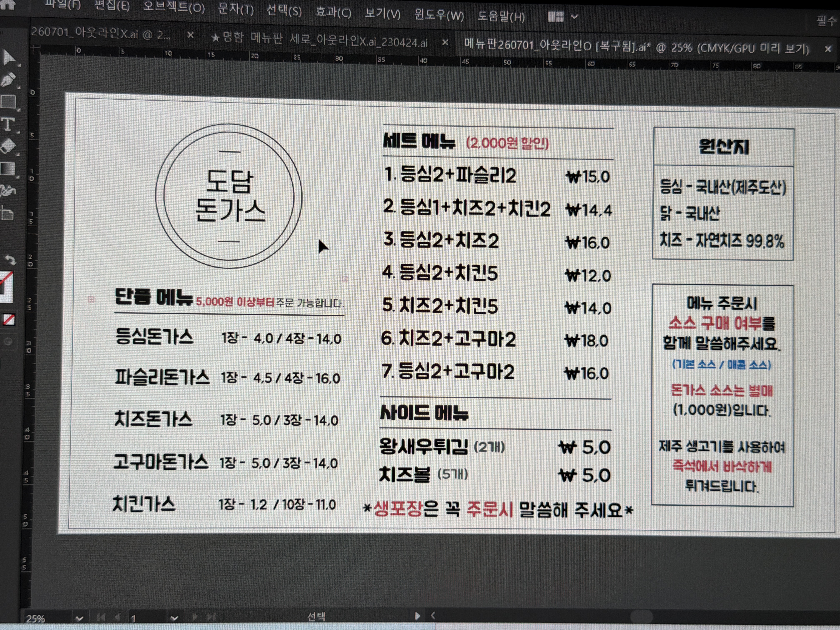This screenshot has width=840, height=630.
Task: Go to the last artboard
Action: pos(211,616)
